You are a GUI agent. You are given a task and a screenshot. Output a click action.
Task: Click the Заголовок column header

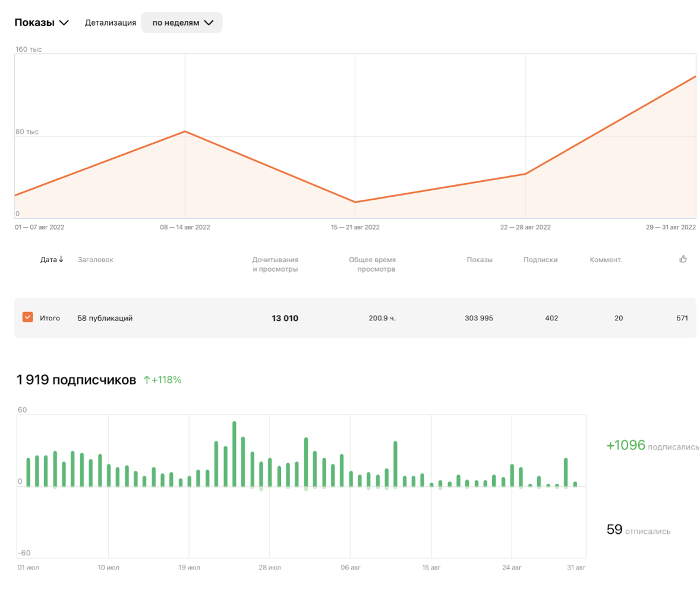(x=96, y=260)
